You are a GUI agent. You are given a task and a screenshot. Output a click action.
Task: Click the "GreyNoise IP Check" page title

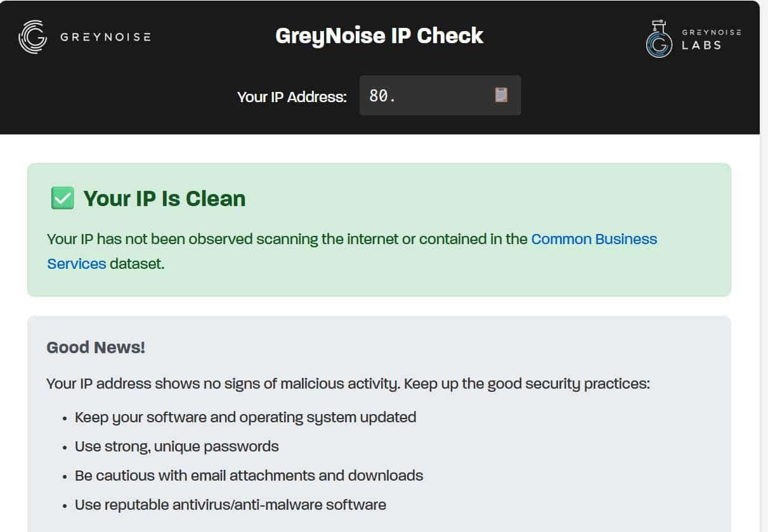tap(379, 36)
